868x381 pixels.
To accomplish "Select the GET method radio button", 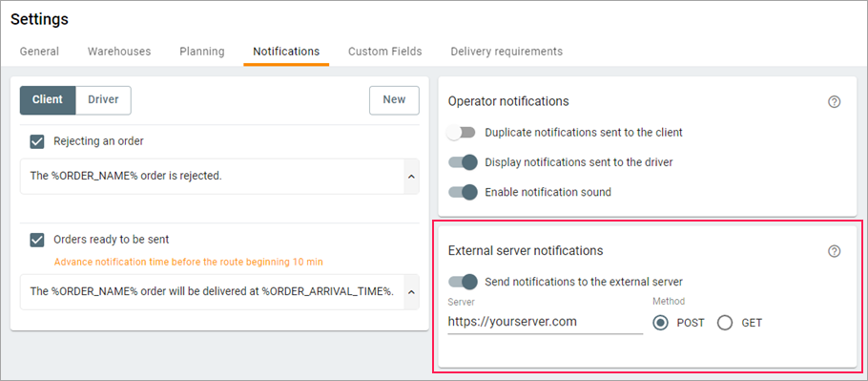I will click(725, 323).
